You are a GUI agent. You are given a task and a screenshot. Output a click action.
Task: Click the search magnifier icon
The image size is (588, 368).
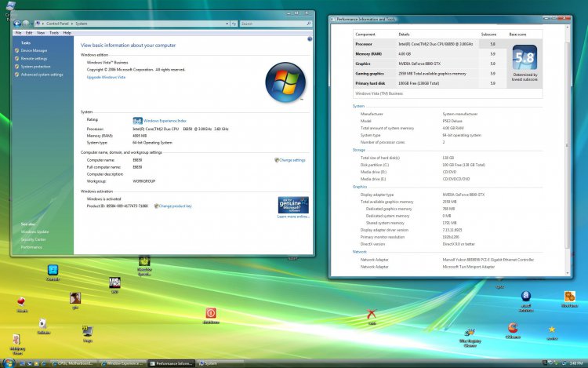[309, 24]
